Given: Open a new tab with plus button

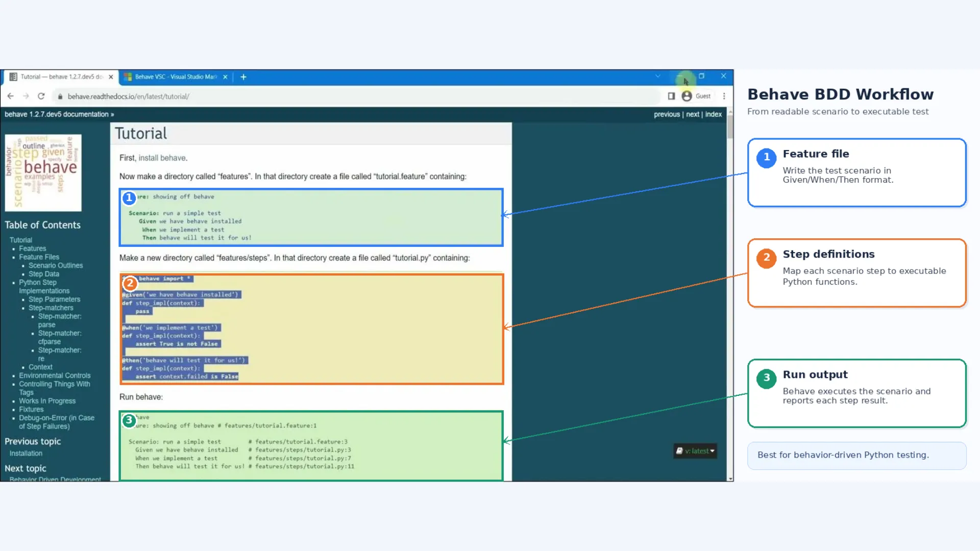Looking at the screenshot, I should [243, 77].
